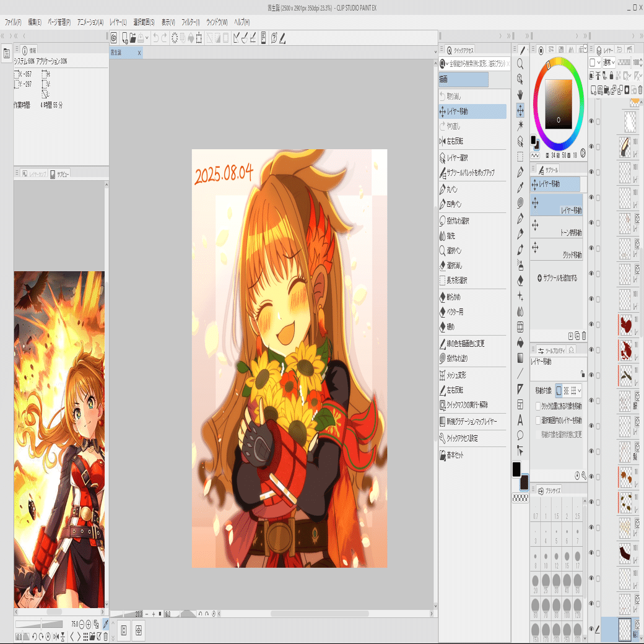The width and height of the screenshot is (644, 644).
Task: Toggle eye of the layer marked 服
Action: [x=591, y=401]
